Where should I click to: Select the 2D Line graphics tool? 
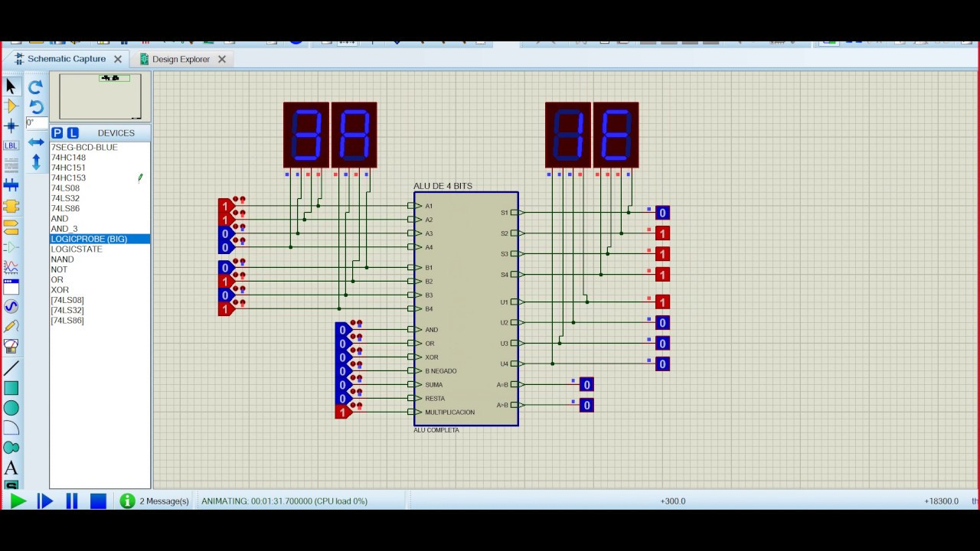tap(11, 369)
